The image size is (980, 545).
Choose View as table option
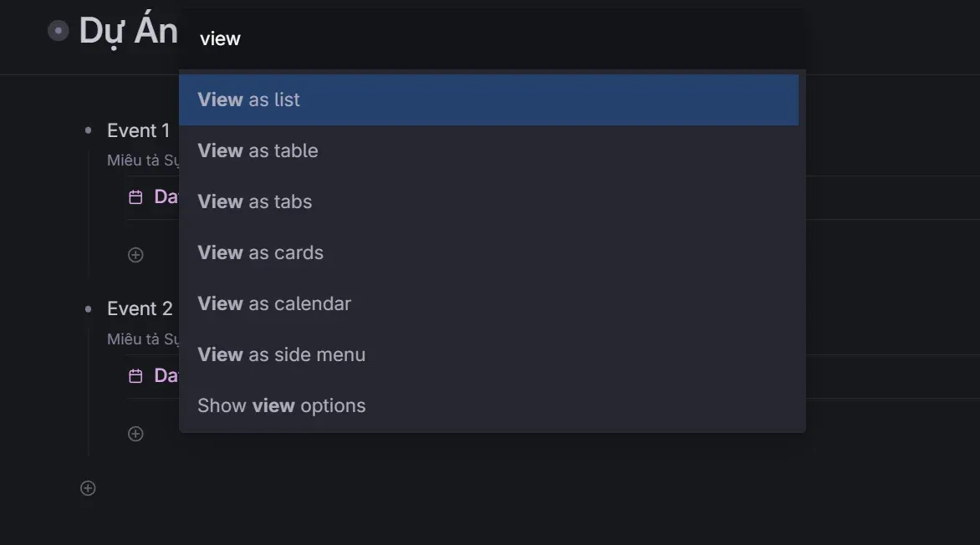pyautogui.click(x=489, y=150)
